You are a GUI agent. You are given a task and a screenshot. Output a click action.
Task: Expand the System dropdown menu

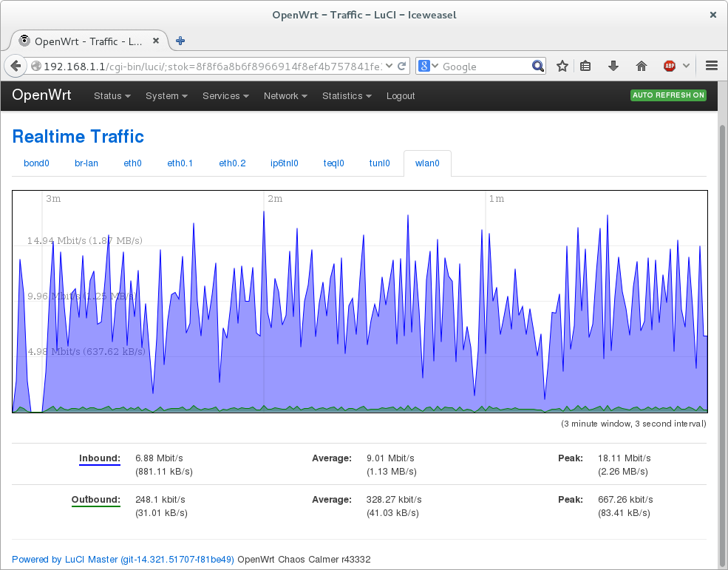(166, 95)
